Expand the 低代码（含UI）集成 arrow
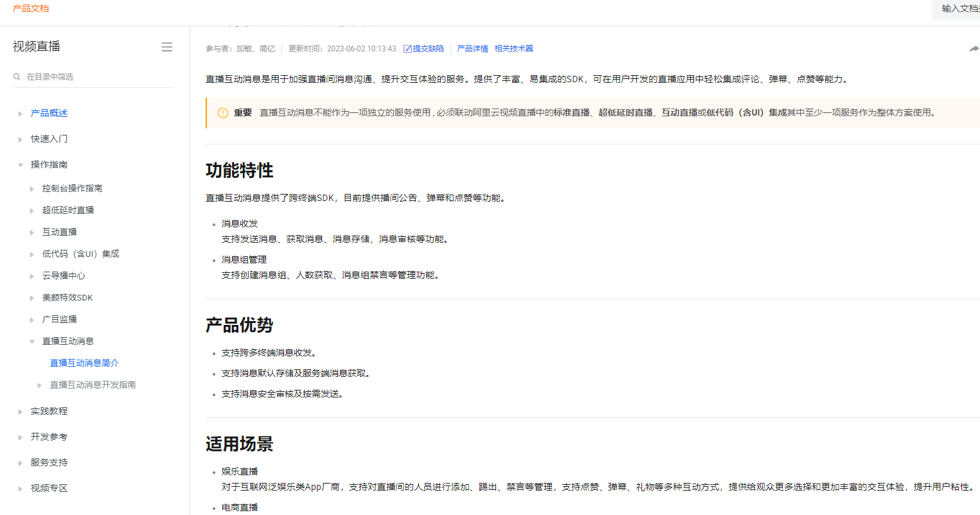Image resolution: width=980 pixels, height=515 pixels. click(x=31, y=254)
